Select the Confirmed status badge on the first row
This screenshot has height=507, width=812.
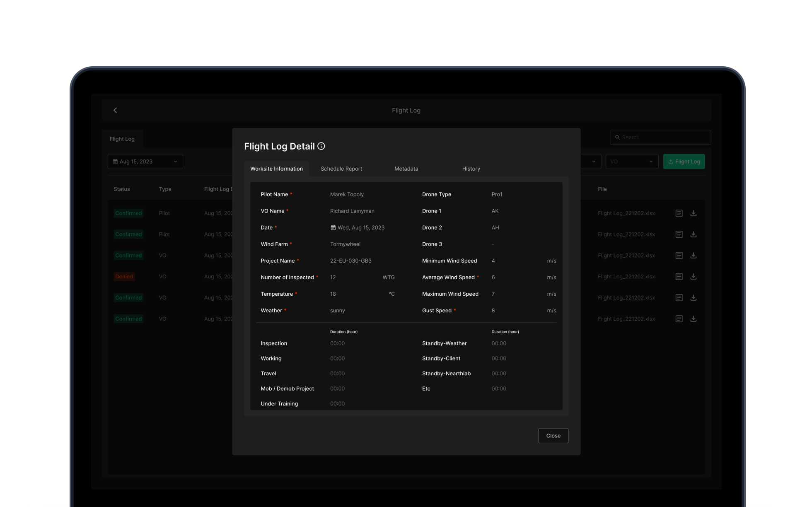128,213
